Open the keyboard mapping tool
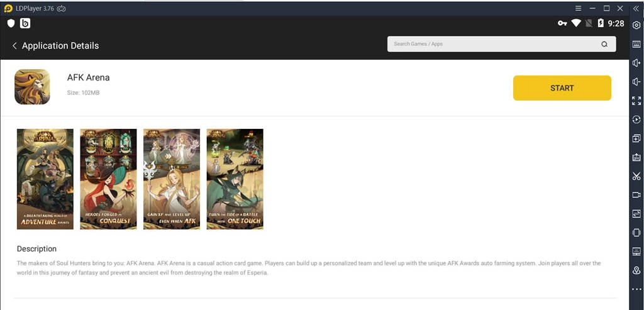This screenshot has height=310, width=644. point(636,45)
